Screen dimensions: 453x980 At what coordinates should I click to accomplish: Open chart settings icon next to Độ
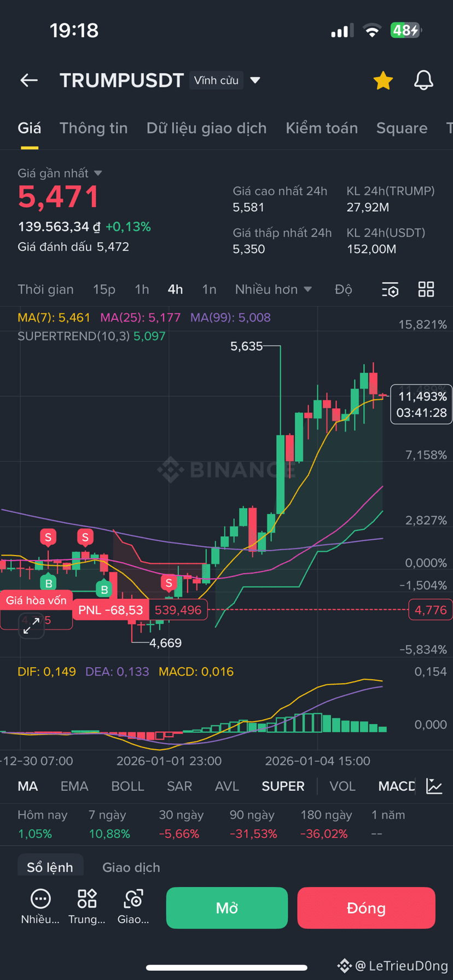pyautogui.click(x=390, y=289)
